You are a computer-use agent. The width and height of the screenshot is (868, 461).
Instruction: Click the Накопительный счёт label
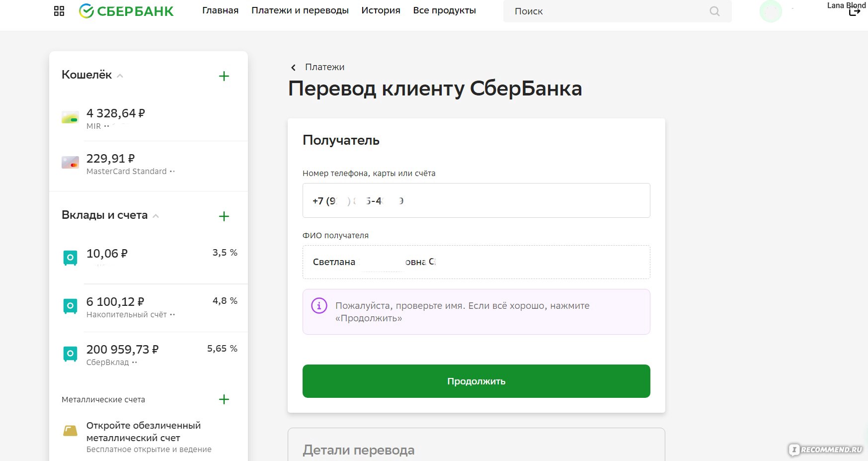pyautogui.click(x=127, y=315)
